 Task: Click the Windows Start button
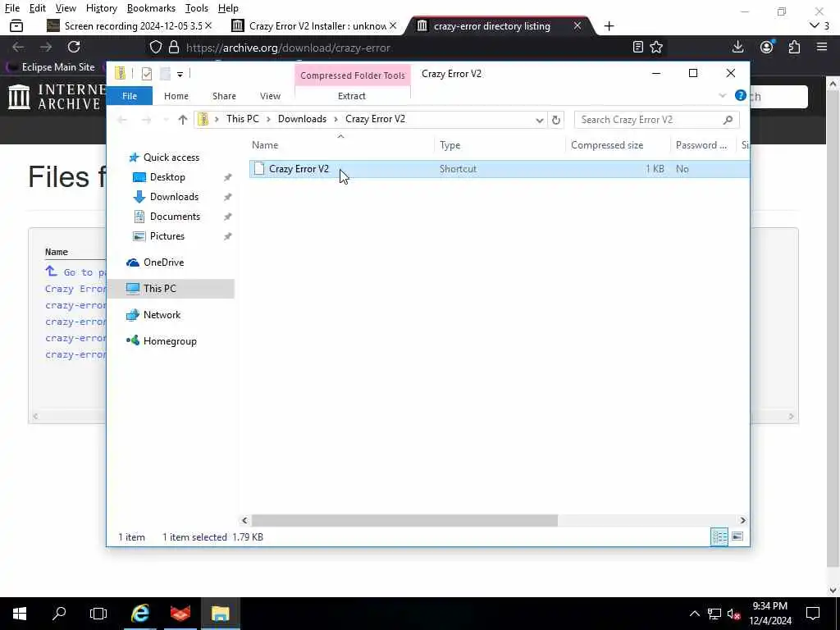[x=20, y=614]
